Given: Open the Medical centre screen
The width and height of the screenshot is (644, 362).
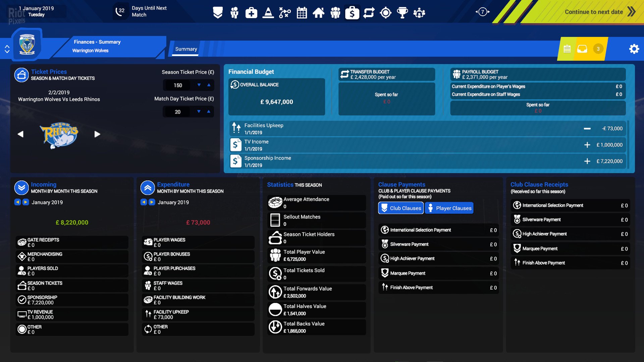Looking at the screenshot, I should click(x=251, y=12).
